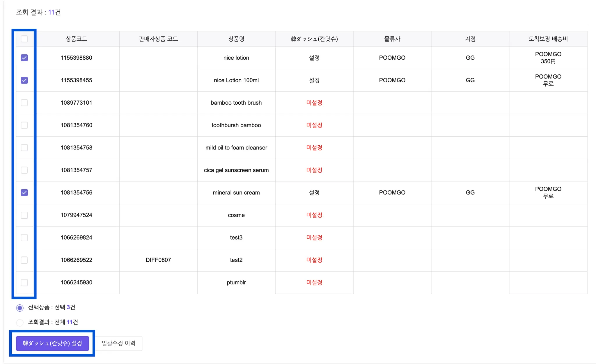
Task: Click 미설정 status for bamboo tooth brush
Action: [x=314, y=103]
